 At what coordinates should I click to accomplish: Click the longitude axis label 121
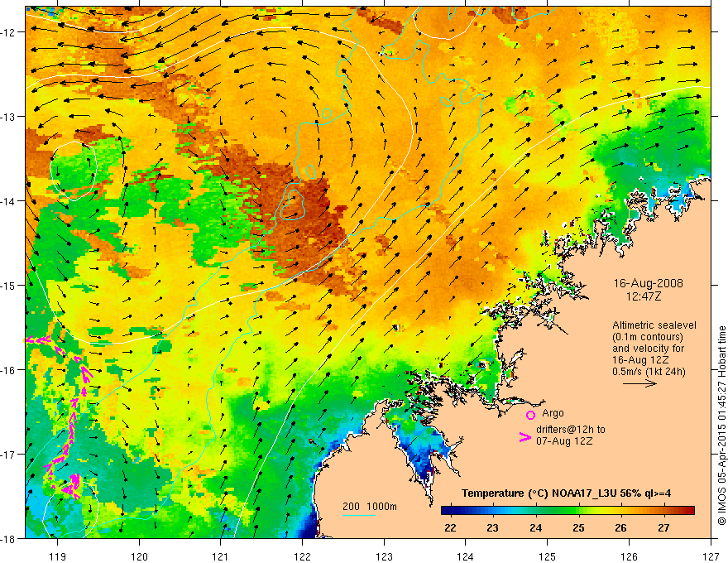[x=221, y=556]
